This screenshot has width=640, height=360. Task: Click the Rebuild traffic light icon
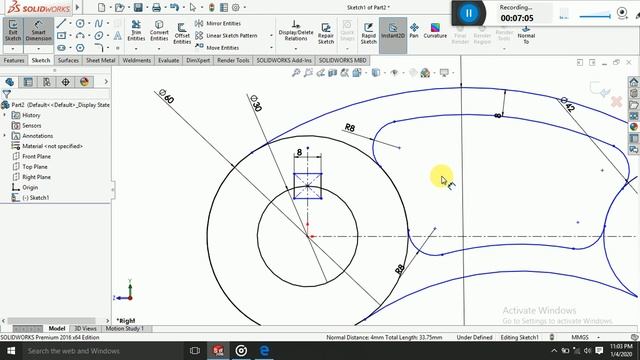pos(211,7)
